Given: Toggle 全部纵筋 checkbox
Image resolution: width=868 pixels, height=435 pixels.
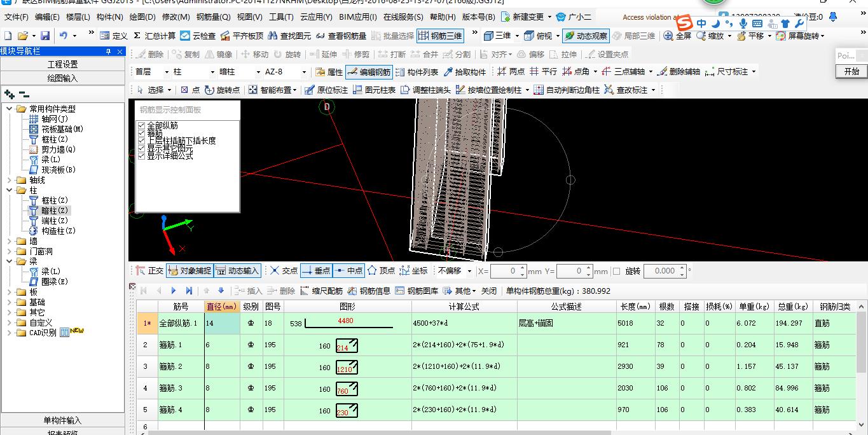Looking at the screenshot, I should click(142, 126).
